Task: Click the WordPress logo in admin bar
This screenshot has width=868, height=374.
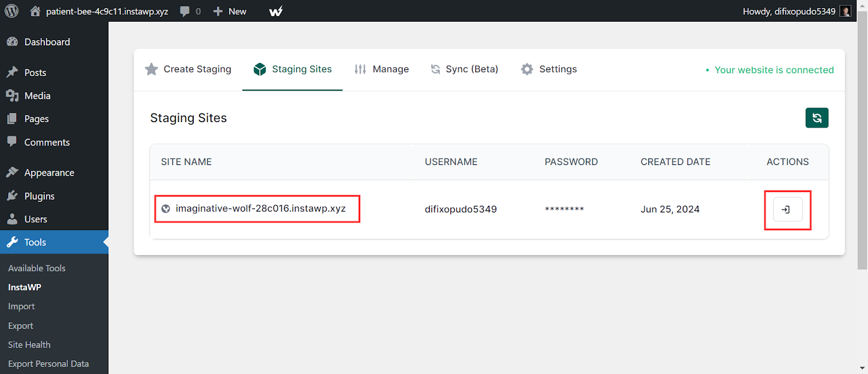Action: click(x=11, y=11)
